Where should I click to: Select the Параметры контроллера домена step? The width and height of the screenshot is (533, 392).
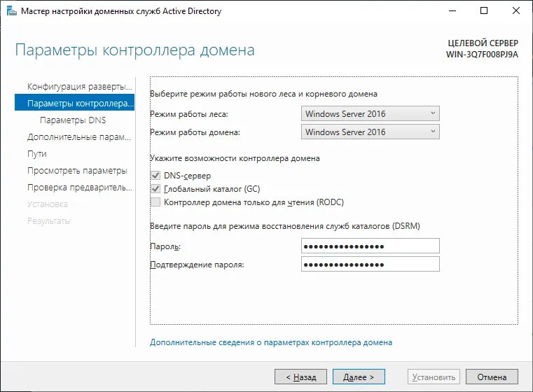point(74,103)
